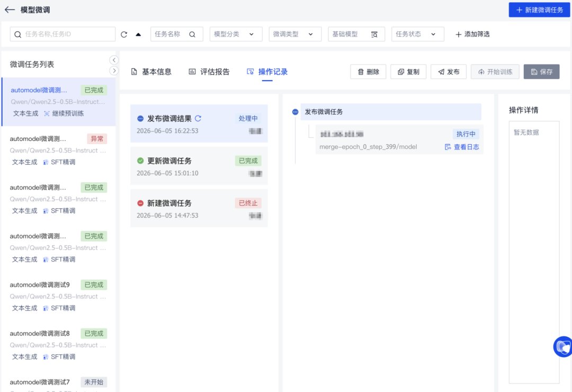Click the 复制 button
The image size is (572, 392).
coord(408,72)
